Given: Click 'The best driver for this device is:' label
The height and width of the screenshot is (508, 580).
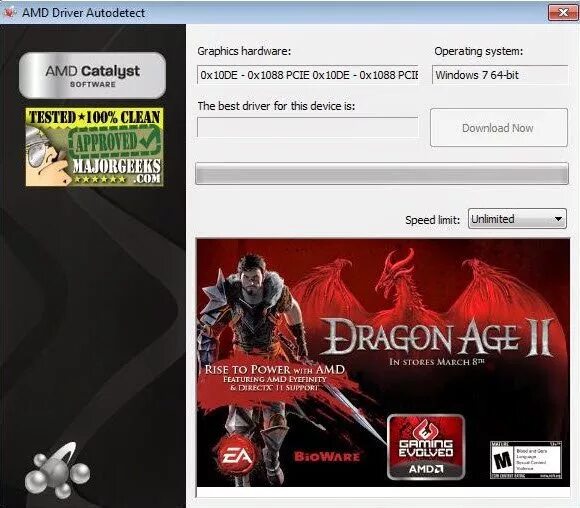Looking at the screenshot, I should click(x=276, y=106).
